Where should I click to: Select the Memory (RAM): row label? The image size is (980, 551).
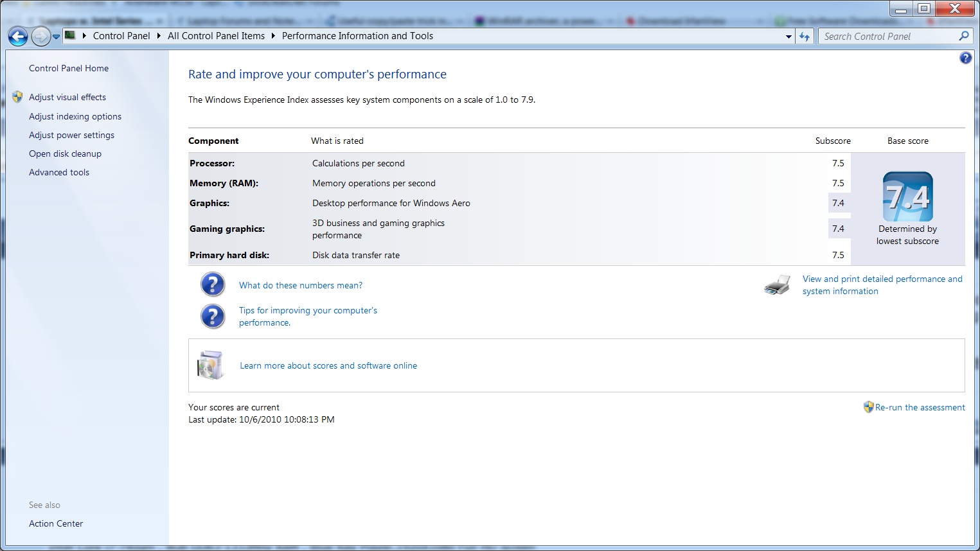(x=224, y=183)
